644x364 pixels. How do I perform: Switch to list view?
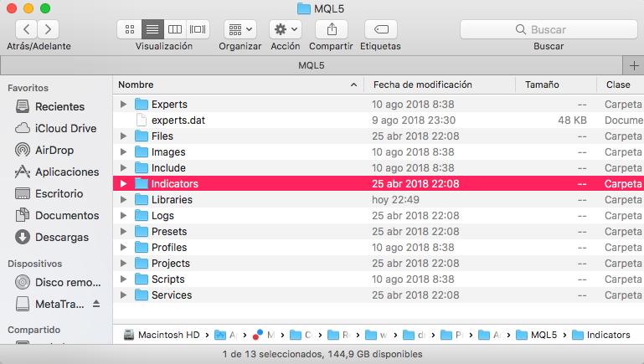tap(152, 29)
